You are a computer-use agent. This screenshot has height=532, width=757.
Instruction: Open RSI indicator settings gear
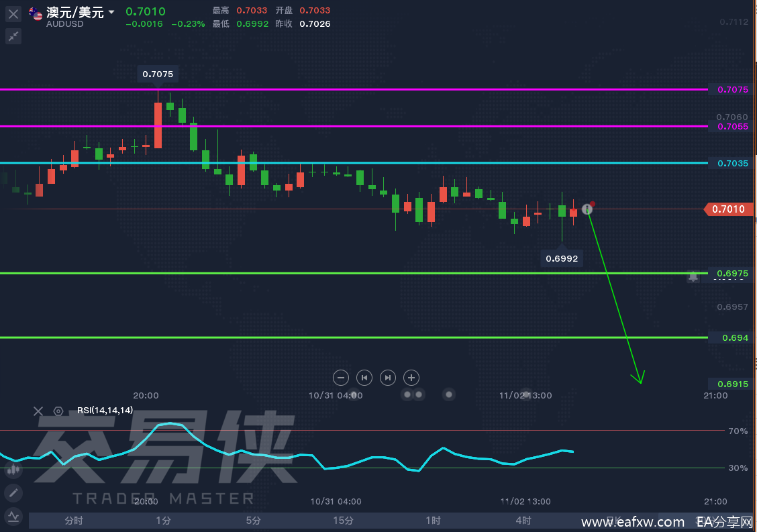click(58, 411)
